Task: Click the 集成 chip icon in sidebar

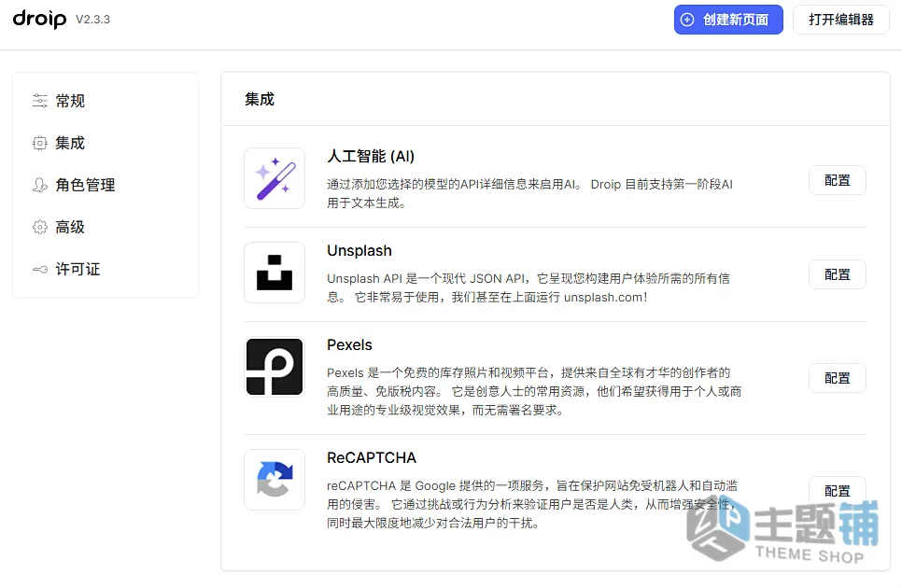Action: tap(40, 143)
